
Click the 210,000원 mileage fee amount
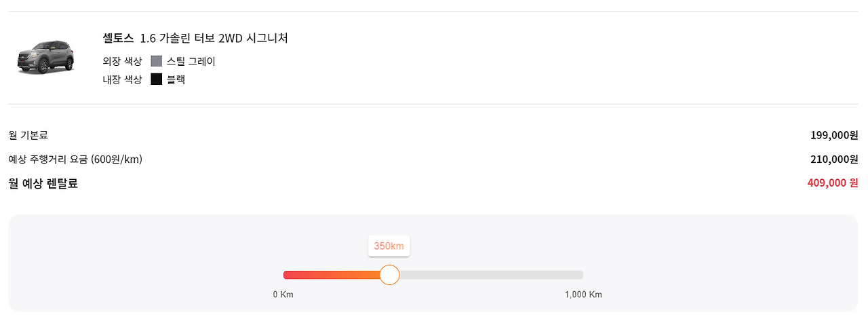834,159
